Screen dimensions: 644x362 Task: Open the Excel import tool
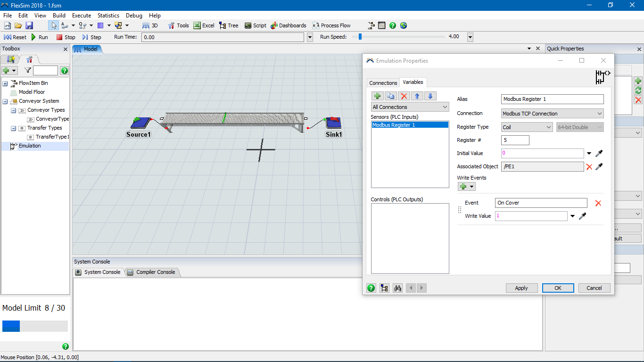coord(204,25)
